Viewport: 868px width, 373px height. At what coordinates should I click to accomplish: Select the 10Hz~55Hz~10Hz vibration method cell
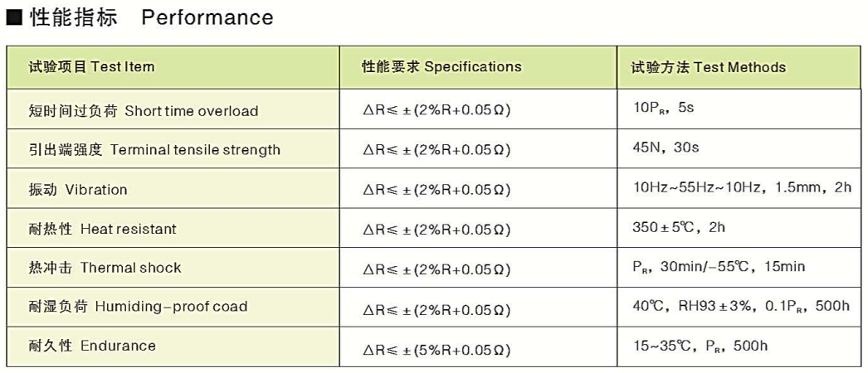pyautogui.click(x=742, y=187)
